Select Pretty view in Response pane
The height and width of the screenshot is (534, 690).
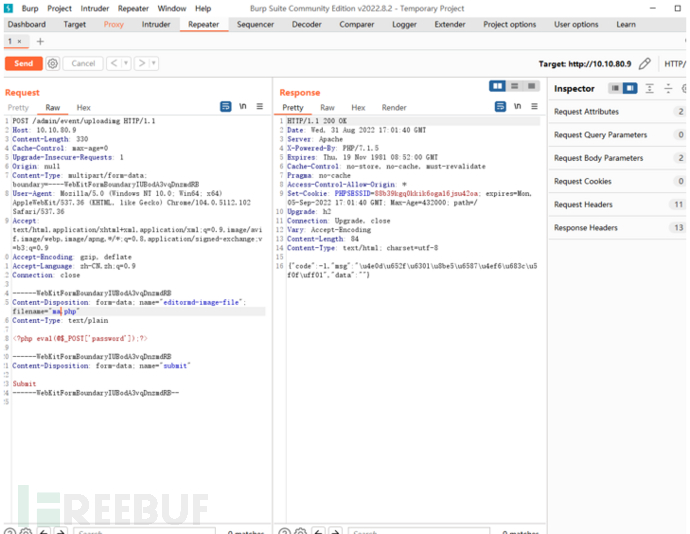293,107
